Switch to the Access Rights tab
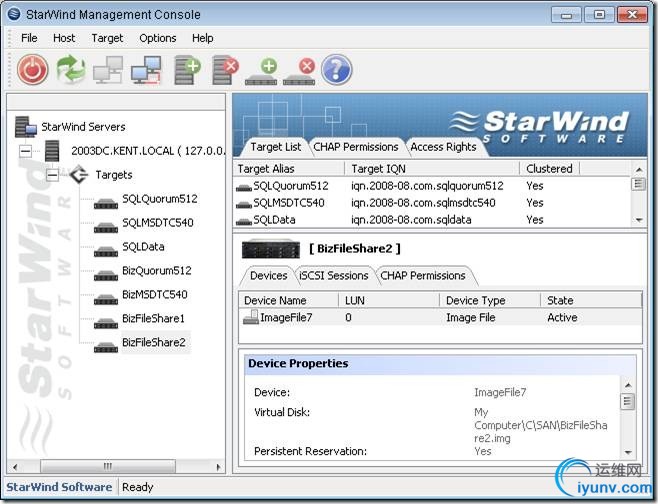This screenshot has height=504, width=658. pyautogui.click(x=443, y=147)
